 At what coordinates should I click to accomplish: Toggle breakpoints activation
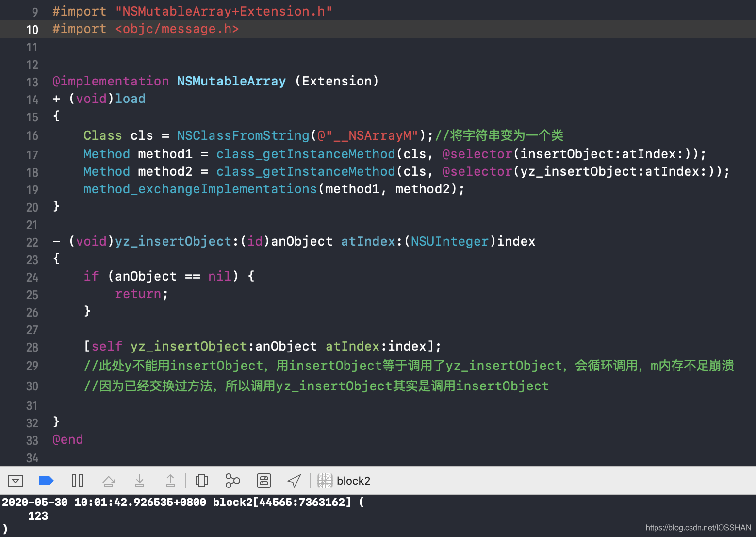(x=46, y=481)
